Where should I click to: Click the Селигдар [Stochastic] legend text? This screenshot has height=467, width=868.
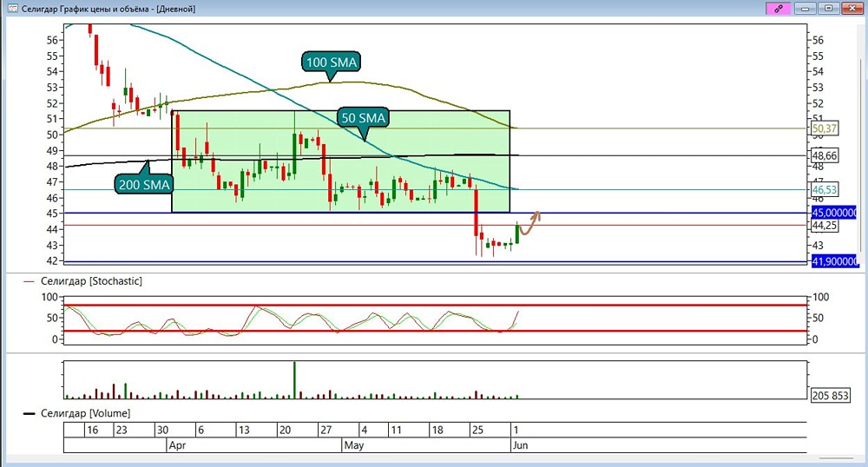pyautogui.click(x=91, y=281)
